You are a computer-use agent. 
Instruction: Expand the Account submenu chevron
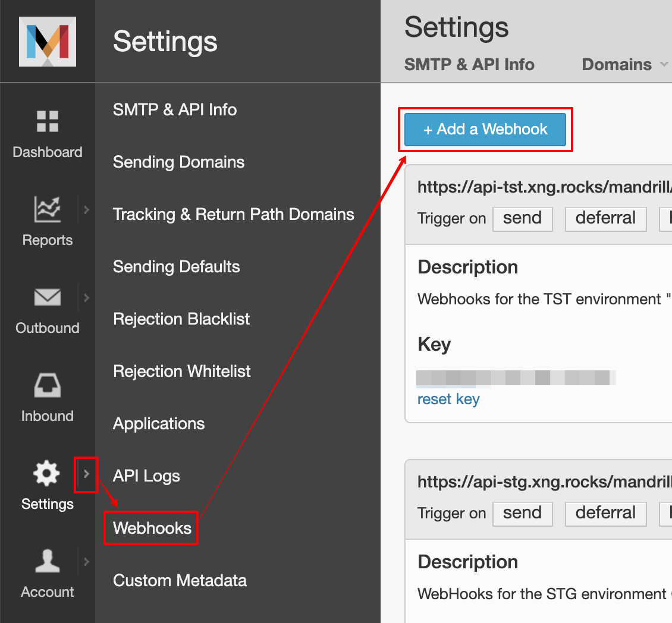coord(87,562)
